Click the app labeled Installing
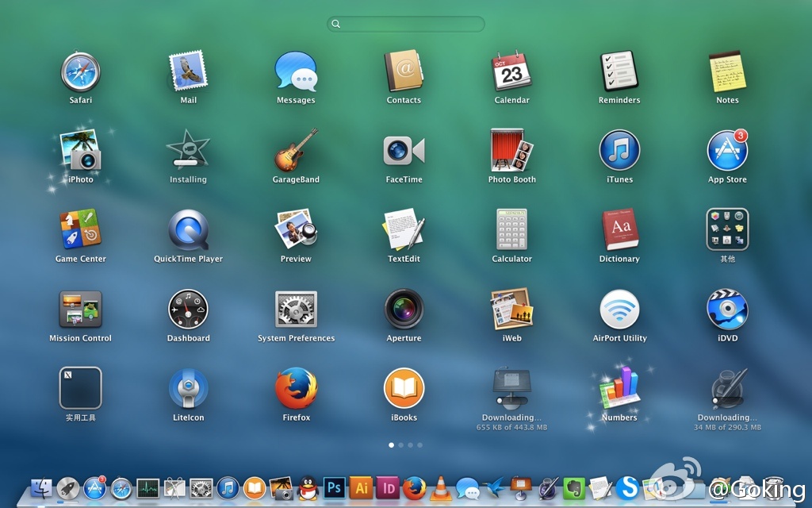Viewport: 812px width, 508px height. coord(188,150)
